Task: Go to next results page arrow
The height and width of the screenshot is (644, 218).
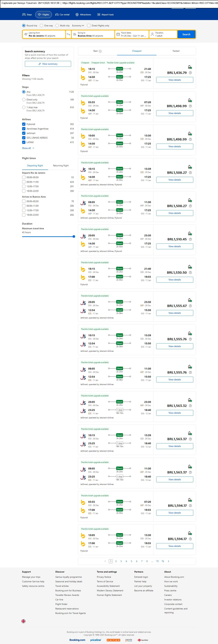Action: tap(169, 561)
